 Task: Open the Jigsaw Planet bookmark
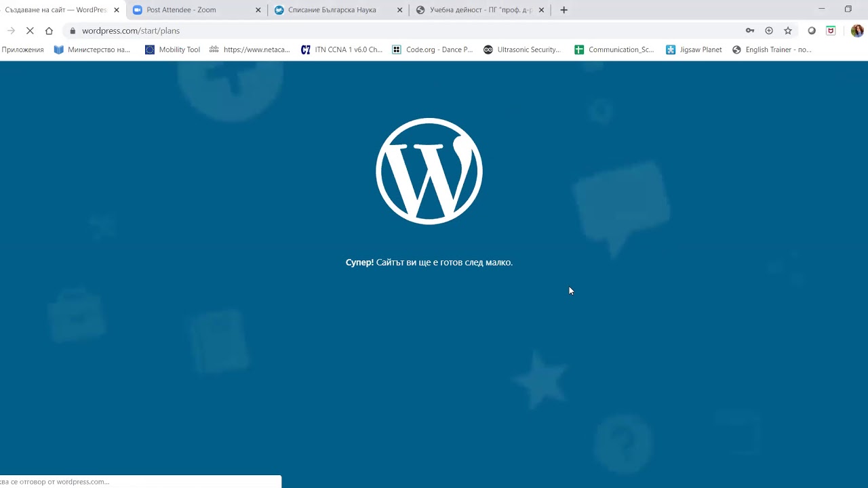point(694,49)
